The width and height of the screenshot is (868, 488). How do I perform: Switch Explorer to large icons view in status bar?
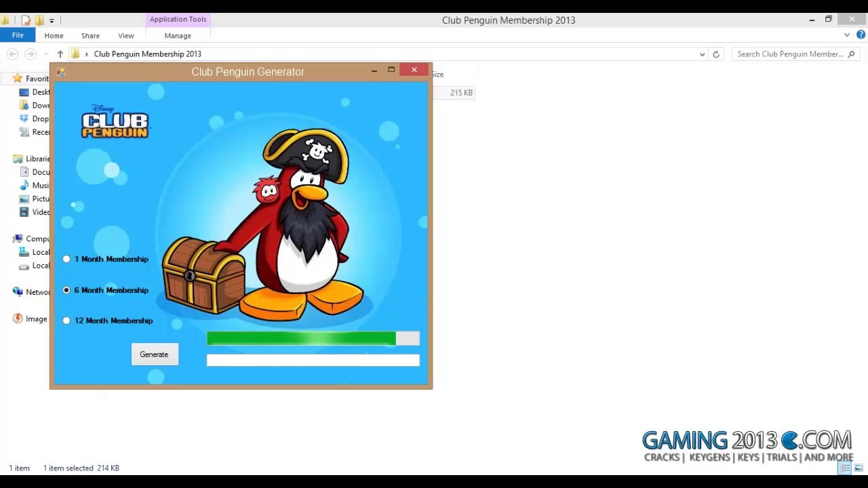(859, 468)
